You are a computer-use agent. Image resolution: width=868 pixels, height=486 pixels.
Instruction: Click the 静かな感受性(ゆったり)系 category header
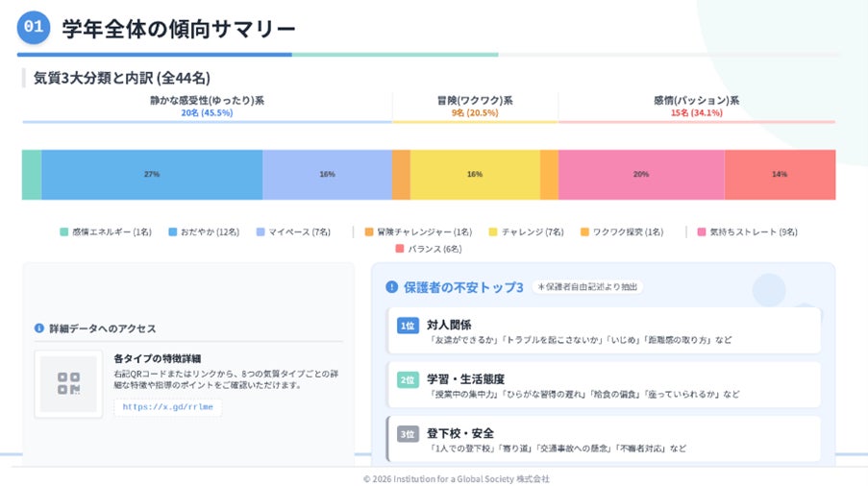(207, 101)
